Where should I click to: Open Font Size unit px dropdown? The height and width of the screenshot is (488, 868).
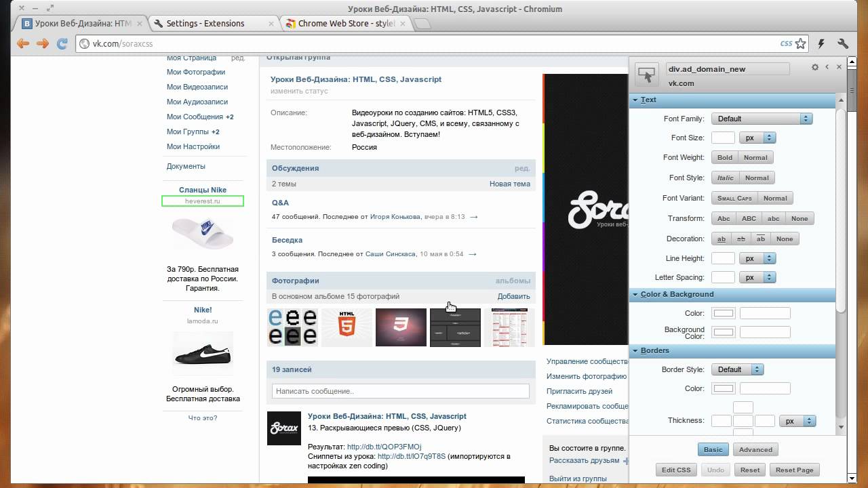click(757, 138)
